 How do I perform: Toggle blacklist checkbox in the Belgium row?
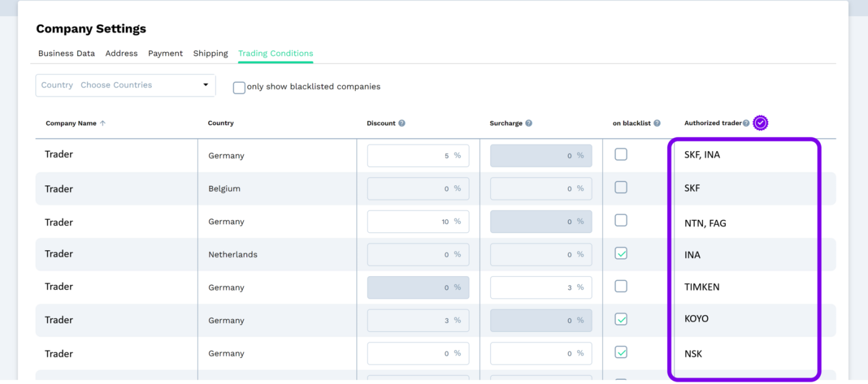point(621,187)
